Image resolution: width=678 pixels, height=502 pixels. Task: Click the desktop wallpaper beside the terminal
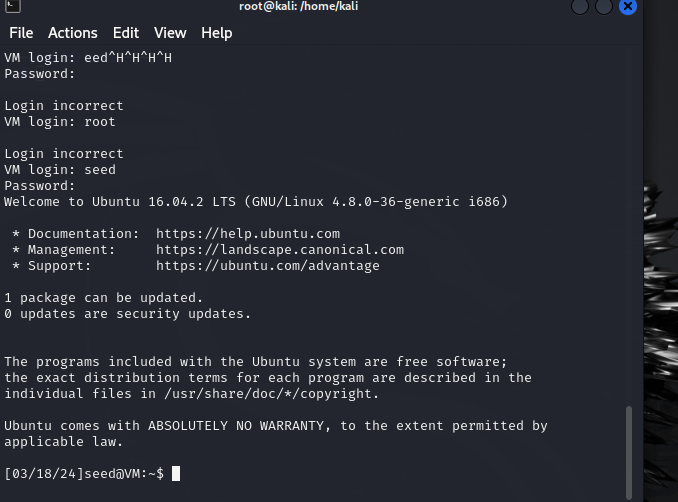click(x=658, y=300)
